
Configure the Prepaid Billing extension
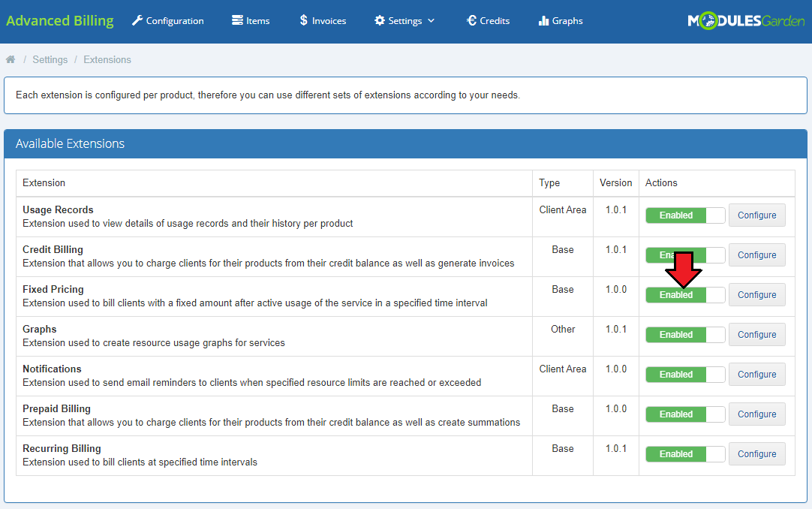(756, 414)
